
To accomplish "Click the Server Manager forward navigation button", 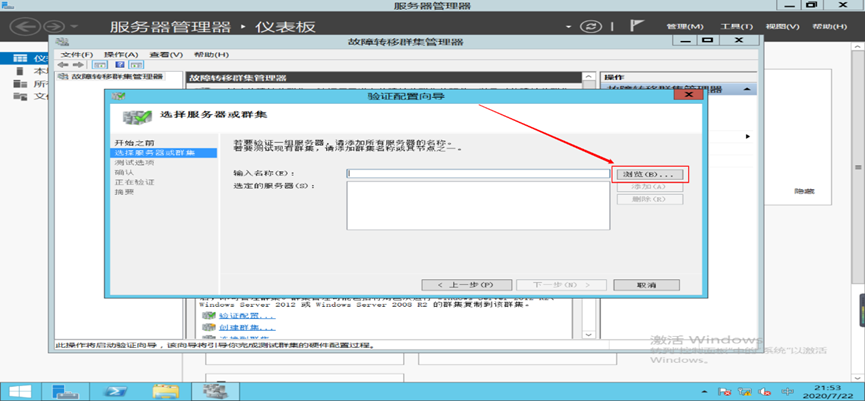I will 55,26.
